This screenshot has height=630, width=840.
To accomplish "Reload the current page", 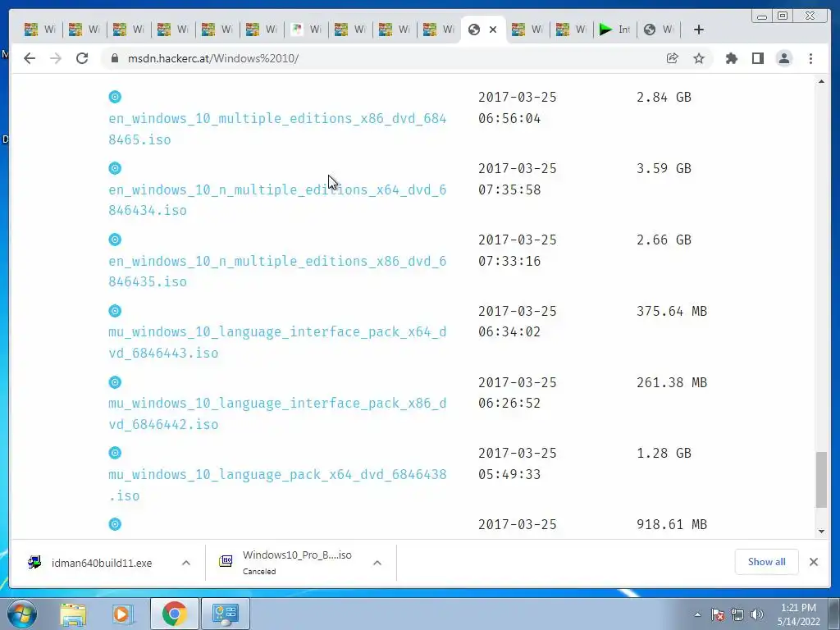I will (x=82, y=58).
